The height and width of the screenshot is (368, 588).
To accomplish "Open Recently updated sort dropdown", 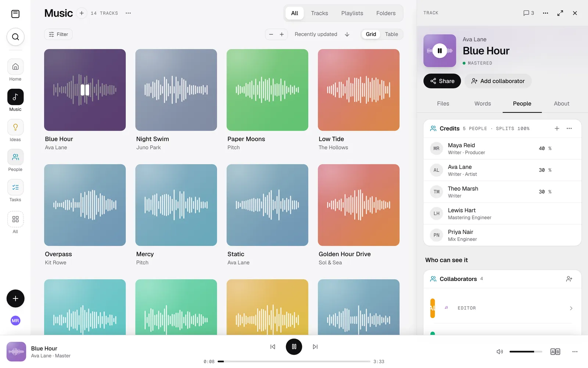I will pyautogui.click(x=316, y=34).
